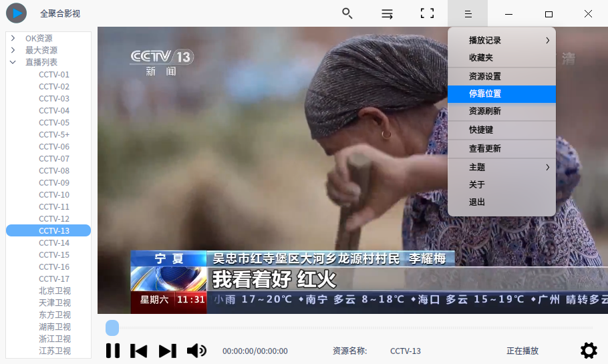Pause the current video playback
The image size is (608, 364).
[x=113, y=351]
